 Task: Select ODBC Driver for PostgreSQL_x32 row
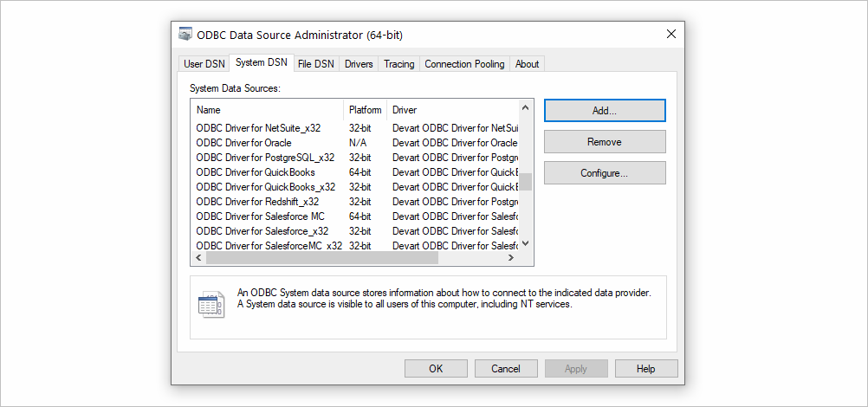tap(355, 158)
